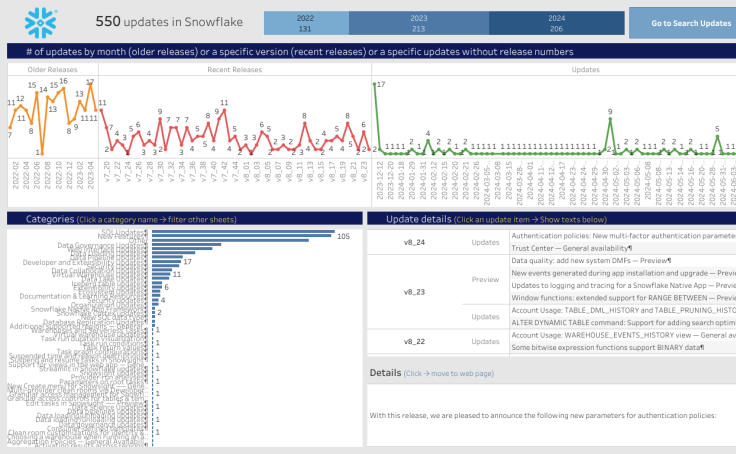This screenshot has height=454, width=736.
Task: Filter by the 2023 year segment
Action: (x=419, y=23)
